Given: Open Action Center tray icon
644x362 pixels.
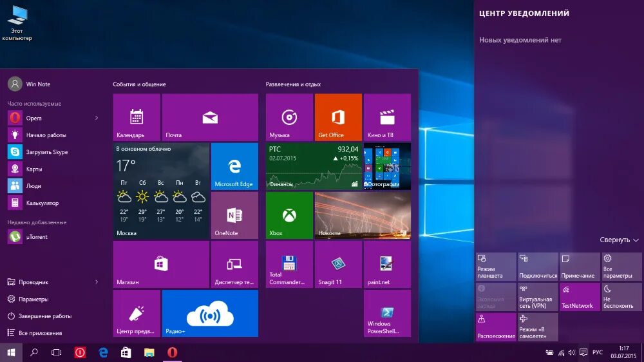Looking at the screenshot, I should pyautogui.click(x=583, y=352).
